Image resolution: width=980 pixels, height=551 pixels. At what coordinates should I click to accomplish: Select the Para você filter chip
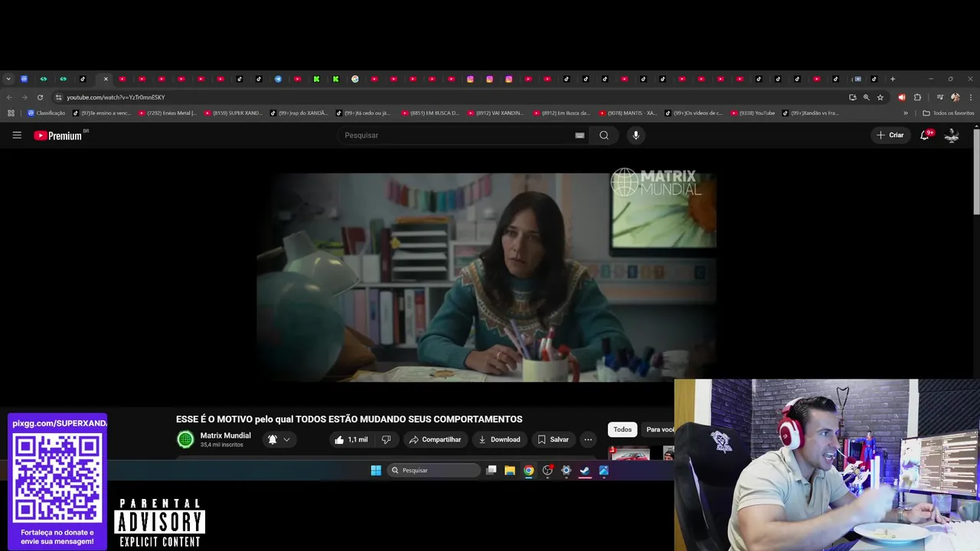[658, 430]
